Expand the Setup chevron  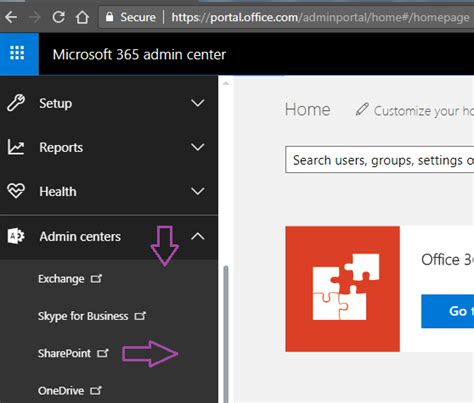click(198, 103)
